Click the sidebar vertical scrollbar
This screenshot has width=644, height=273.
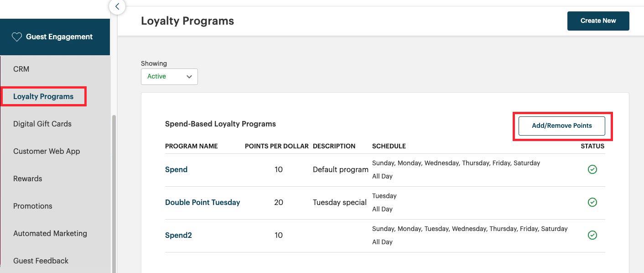click(x=114, y=192)
